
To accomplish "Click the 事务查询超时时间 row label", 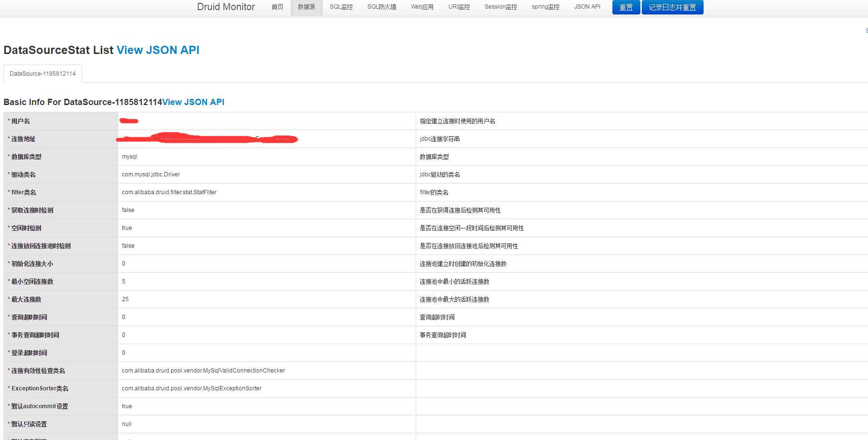I will pyautogui.click(x=35, y=335).
